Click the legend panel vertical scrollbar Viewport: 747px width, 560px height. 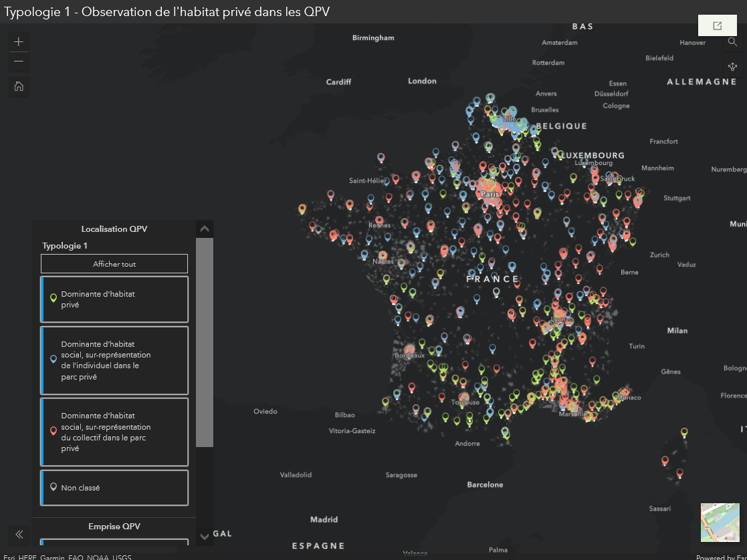pos(205,341)
